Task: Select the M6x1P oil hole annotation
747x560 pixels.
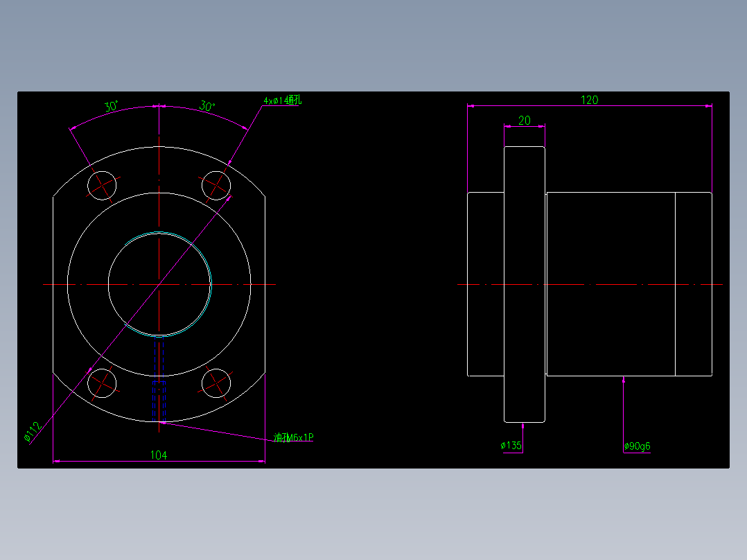Action: (294, 437)
